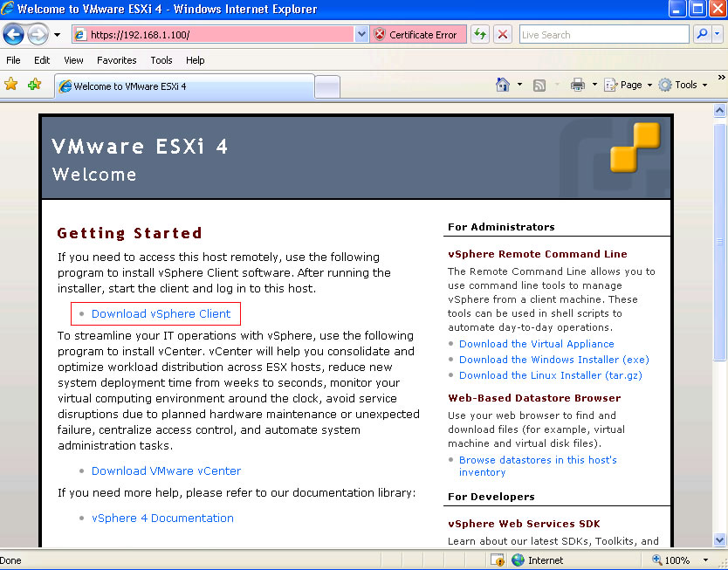Image resolution: width=728 pixels, height=570 pixels.
Task: Click the 'Web-Based Datastore Browser' heading
Action: [x=534, y=398]
